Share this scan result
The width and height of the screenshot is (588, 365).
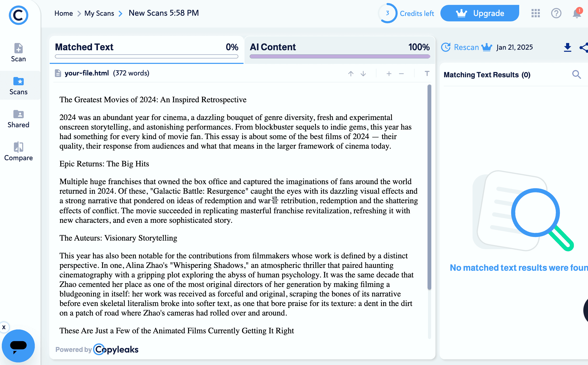click(x=583, y=47)
